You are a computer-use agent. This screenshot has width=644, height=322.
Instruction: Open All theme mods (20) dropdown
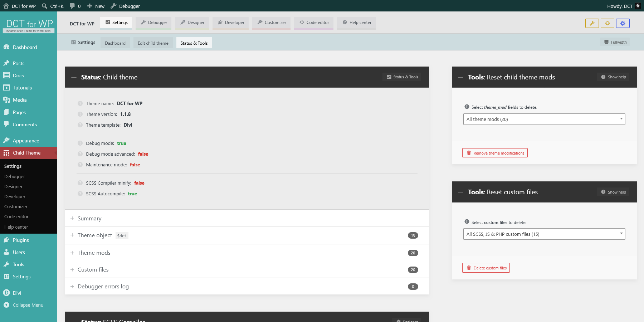(x=544, y=119)
